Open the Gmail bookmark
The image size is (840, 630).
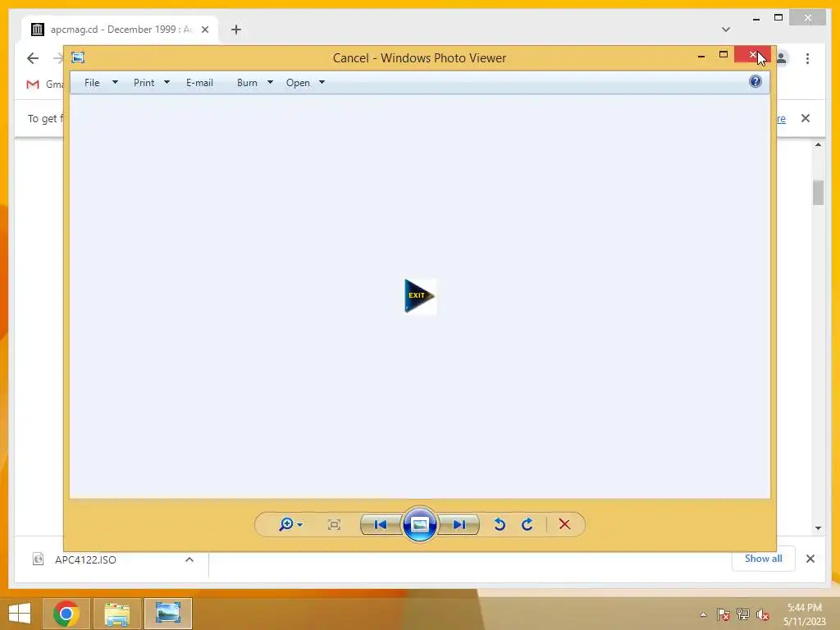pyautogui.click(x=45, y=84)
